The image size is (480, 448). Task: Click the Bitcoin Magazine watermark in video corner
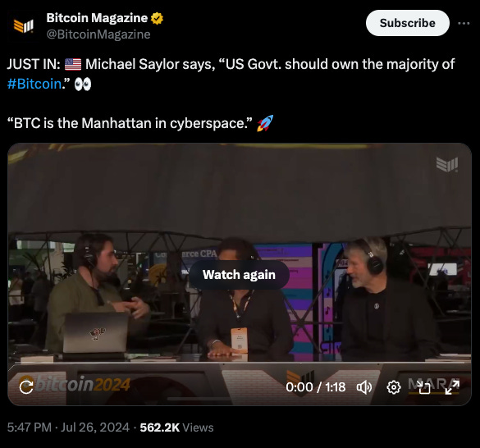[447, 164]
